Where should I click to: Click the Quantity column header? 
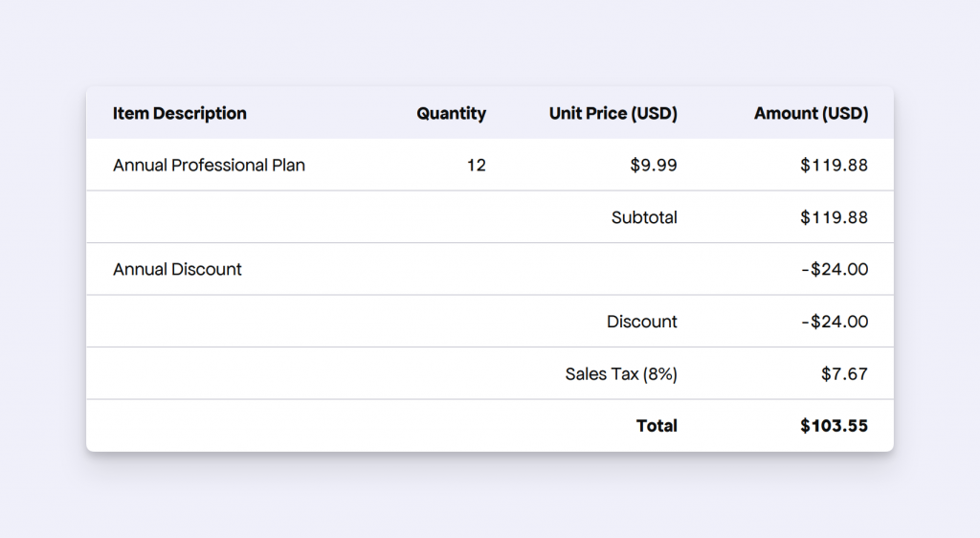[452, 114]
